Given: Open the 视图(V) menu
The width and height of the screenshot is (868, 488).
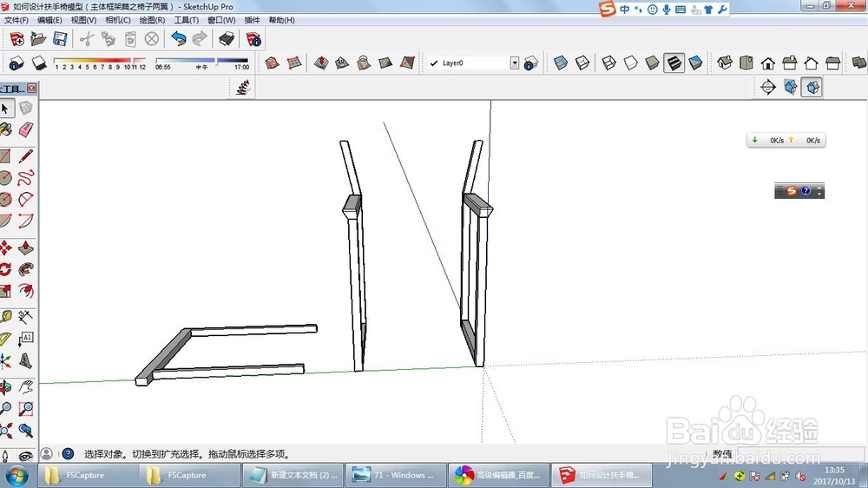Looking at the screenshot, I should 83,20.
